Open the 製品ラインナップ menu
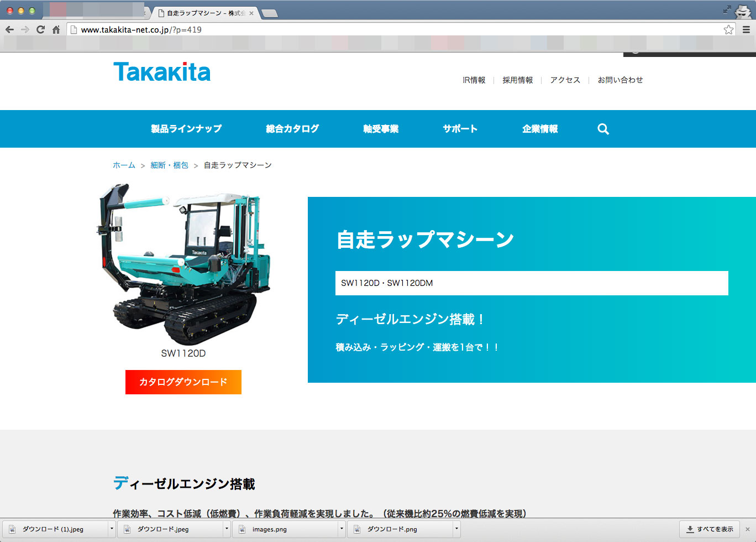This screenshot has width=756, height=542. tap(186, 129)
